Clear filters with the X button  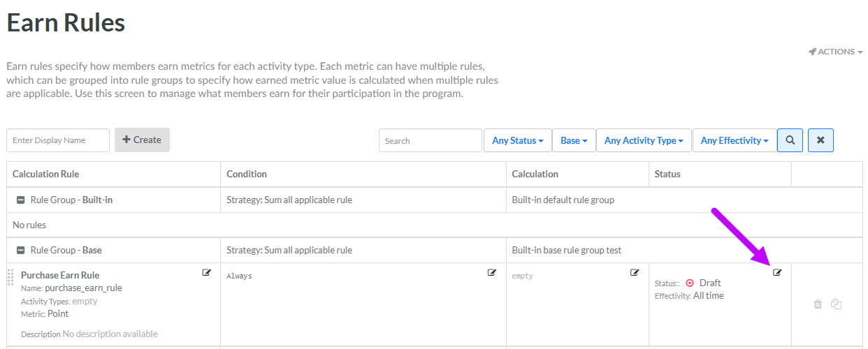pyautogui.click(x=820, y=140)
